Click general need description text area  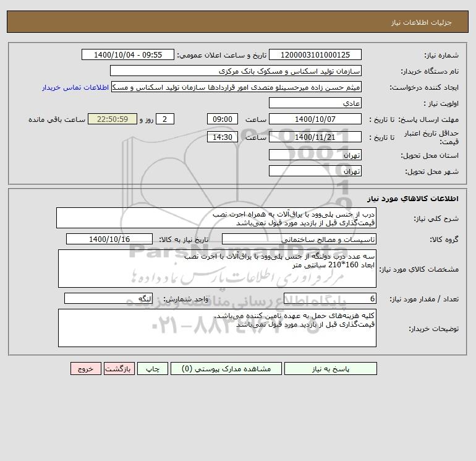216,218
